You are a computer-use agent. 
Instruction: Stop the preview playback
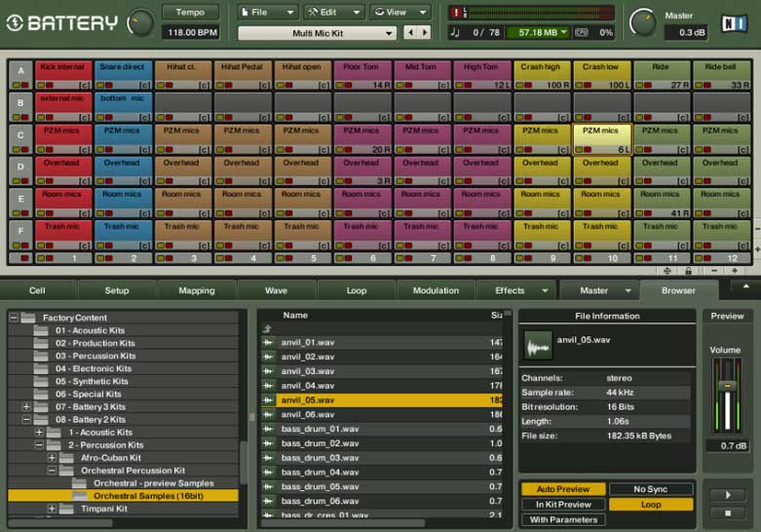(728, 513)
